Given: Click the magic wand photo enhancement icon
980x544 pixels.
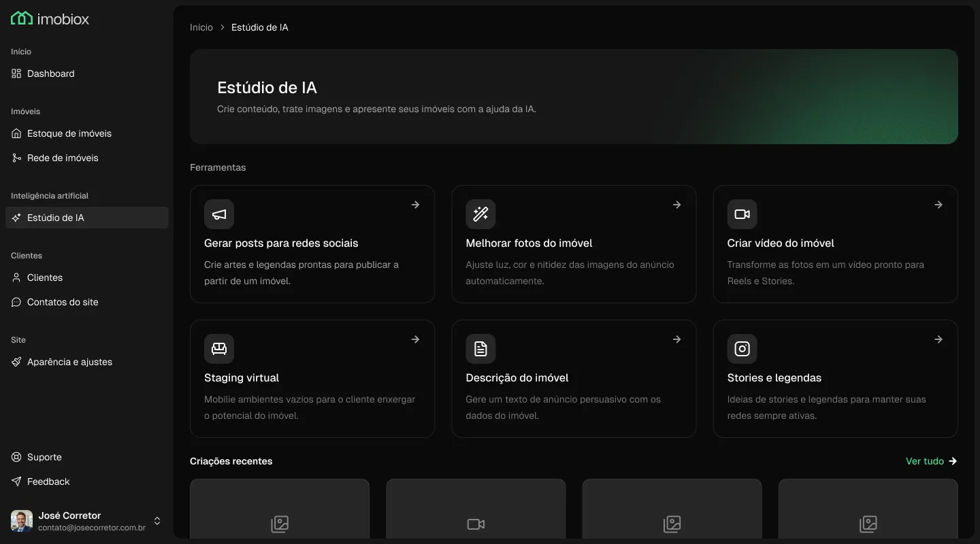Looking at the screenshot, I should tap(480, 214).
